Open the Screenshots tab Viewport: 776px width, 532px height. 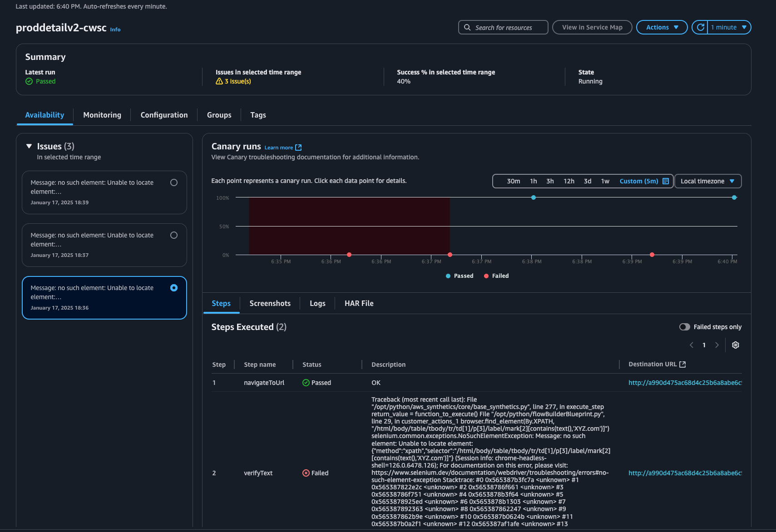pos(270,303)
